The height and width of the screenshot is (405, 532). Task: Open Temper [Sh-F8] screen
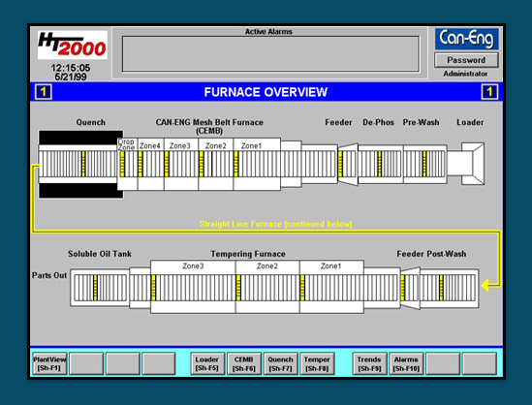tap(317, 363)
